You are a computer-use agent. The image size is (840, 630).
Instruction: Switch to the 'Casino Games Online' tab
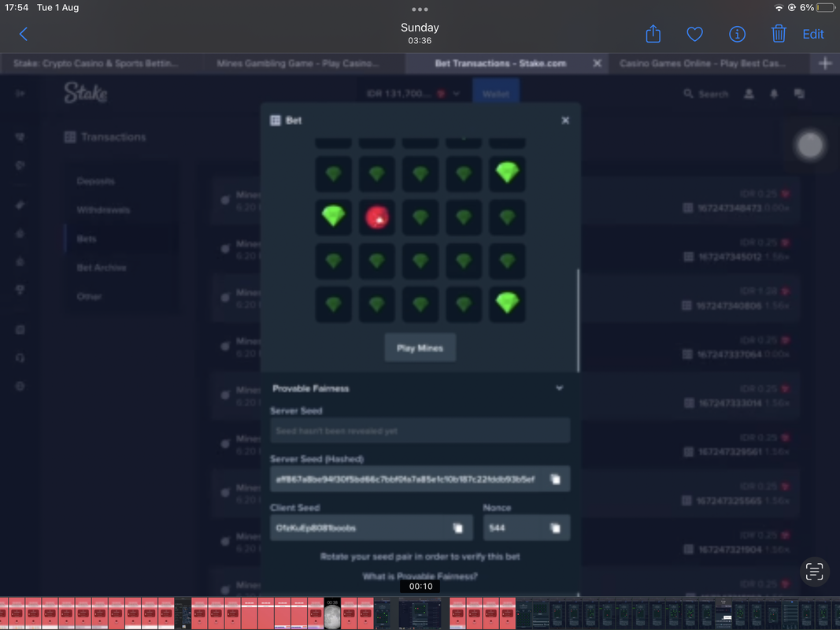702,63
